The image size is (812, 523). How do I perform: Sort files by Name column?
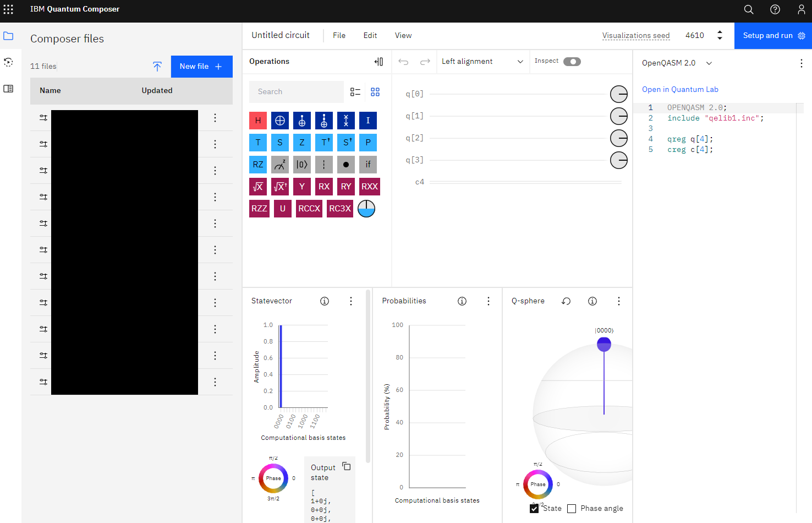pos(50,91)
